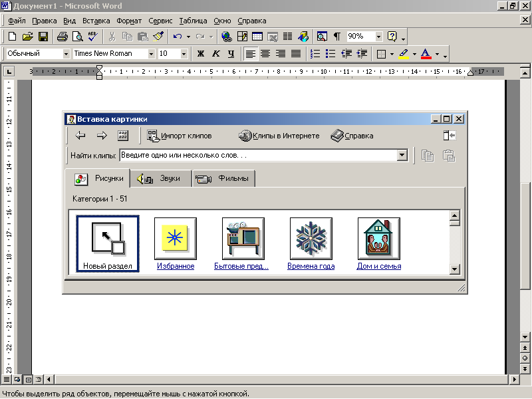Screen dimensions: 532x399
Task: Apply yellow highlight color
Action: click(404, 54)
